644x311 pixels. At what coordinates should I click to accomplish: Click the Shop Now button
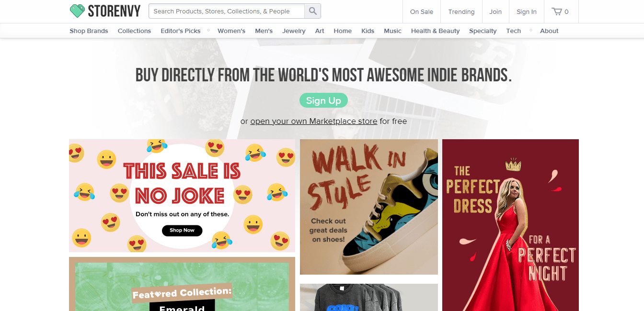[x=182, y=230]
